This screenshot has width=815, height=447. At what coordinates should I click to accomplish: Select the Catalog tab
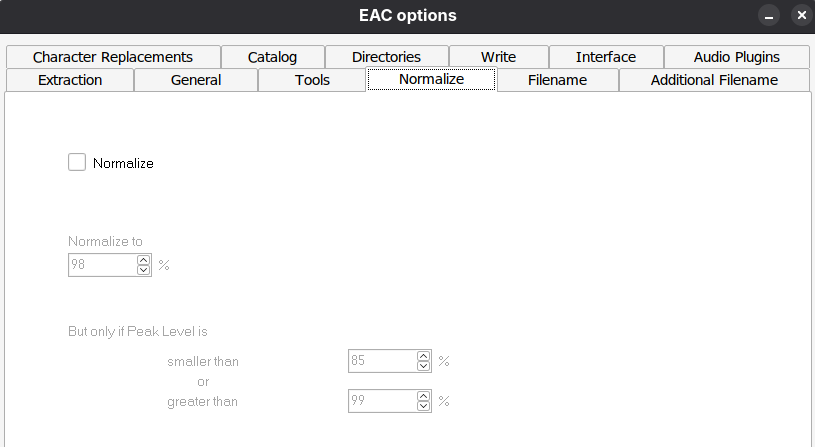[x=272, y=57]
